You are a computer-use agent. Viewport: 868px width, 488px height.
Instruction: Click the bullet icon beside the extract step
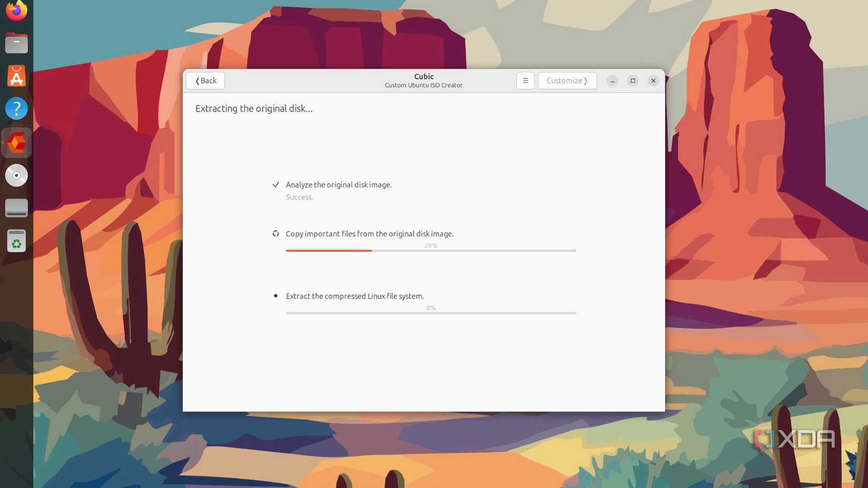276,296
